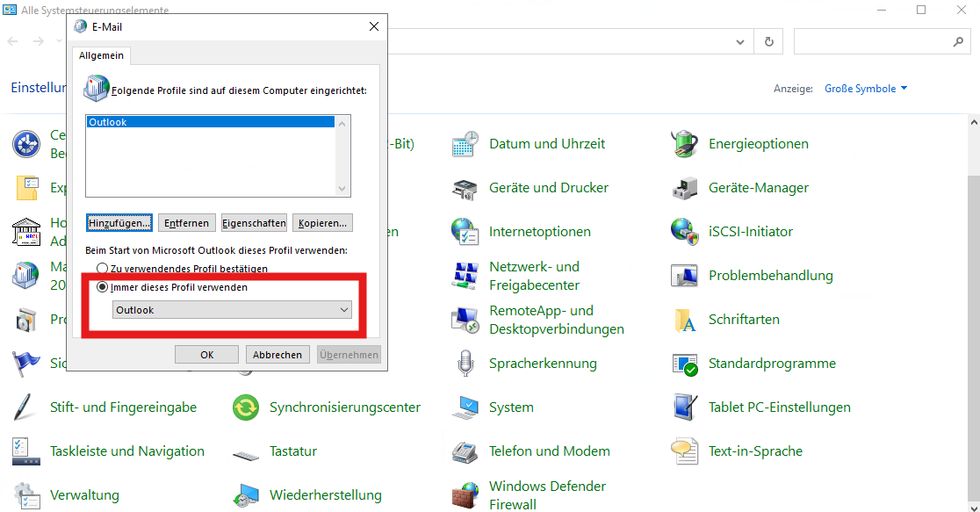Open iSCSI-Initiator globe icon
This screenshot has height=512, width=980.
[x=684, y=232]
